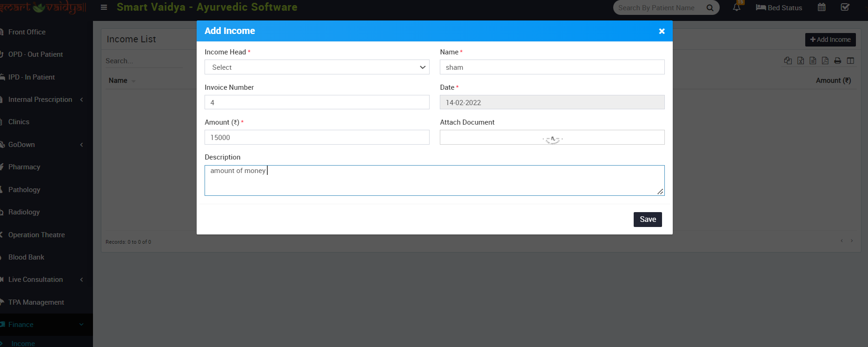Export income list as PDF
The width and height of the screenshot is (868, 347).
(x=825, y=60)
